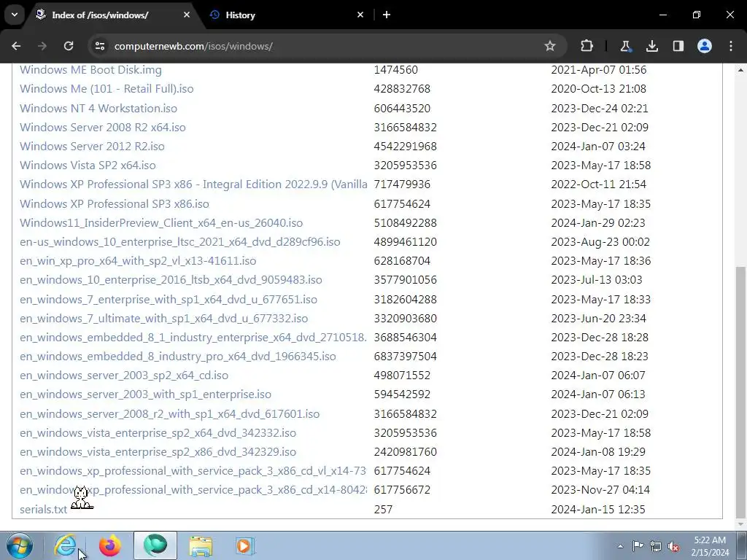Reload the current page
The height and width of the screenshot is (560, 747).
pyautogui.click(x=69, y=46)
